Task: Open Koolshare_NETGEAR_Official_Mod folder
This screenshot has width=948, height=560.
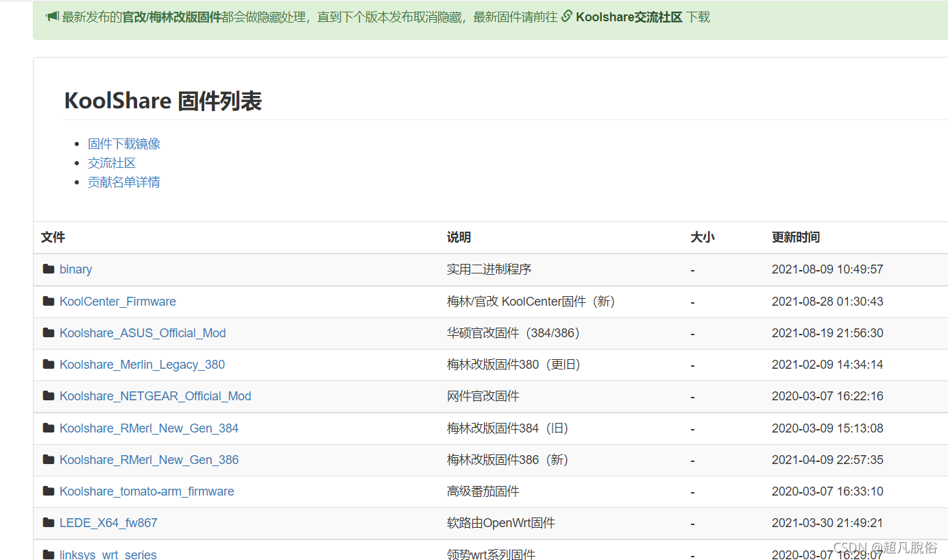Action: pos(156,396)
